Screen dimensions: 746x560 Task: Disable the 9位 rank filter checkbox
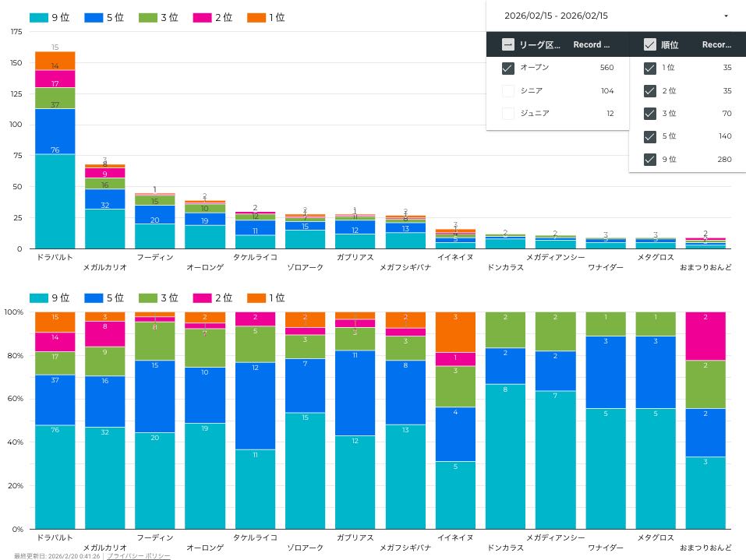point(649,159)
